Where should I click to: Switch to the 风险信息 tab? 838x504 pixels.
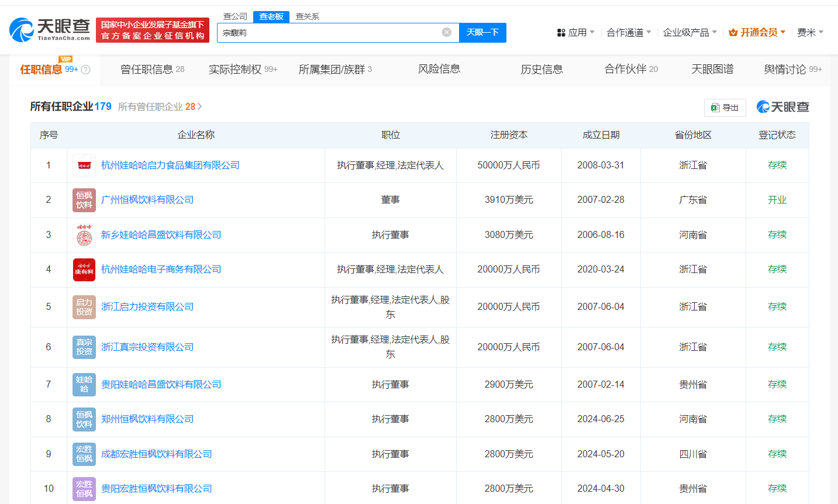[440, 69]
